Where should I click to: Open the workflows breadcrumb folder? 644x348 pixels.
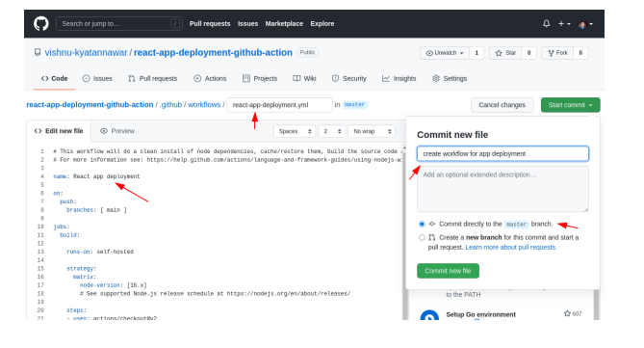[204, 105]
